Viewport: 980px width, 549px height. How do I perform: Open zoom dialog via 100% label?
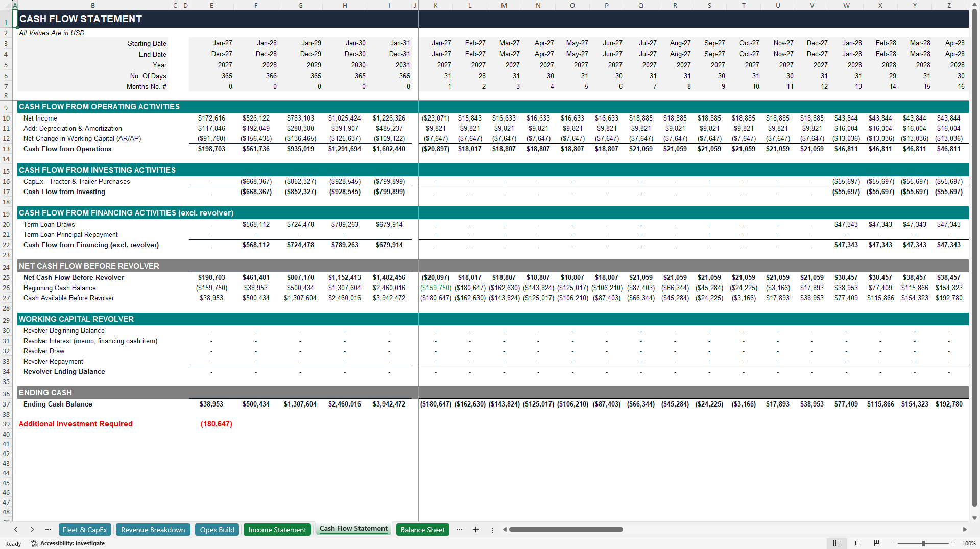[x=969, y=543]
